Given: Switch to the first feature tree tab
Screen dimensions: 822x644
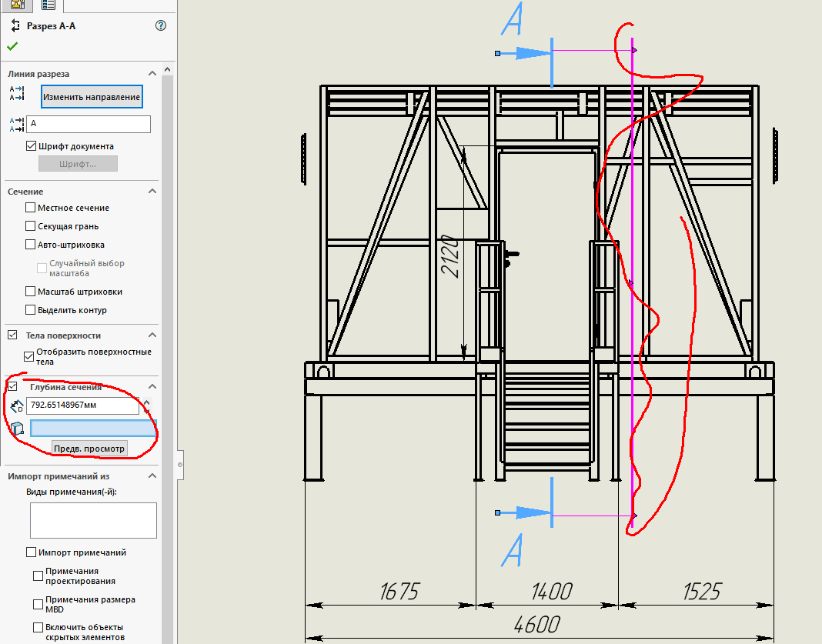Looking at the screenshot, I should click(17, 5).
